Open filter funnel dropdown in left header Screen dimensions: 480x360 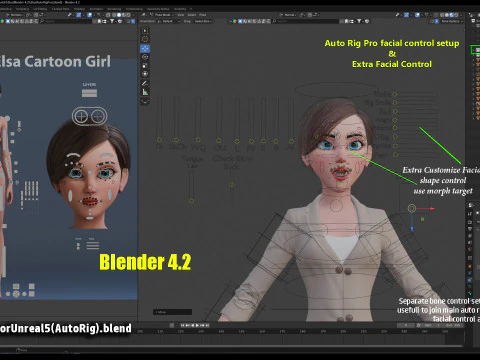(113, 21)
